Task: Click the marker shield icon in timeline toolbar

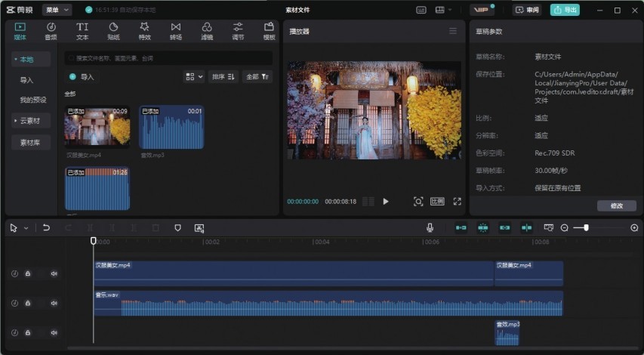Action: point(177,227)
